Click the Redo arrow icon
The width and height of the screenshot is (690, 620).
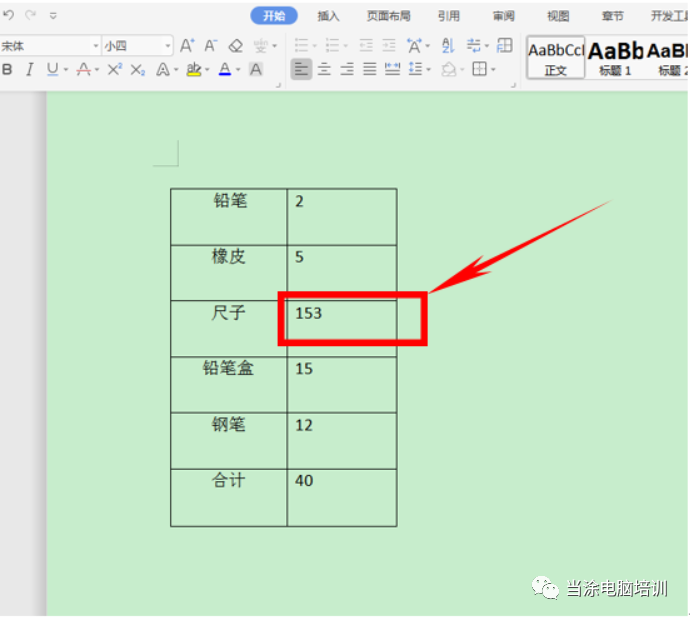pos(30,15)
